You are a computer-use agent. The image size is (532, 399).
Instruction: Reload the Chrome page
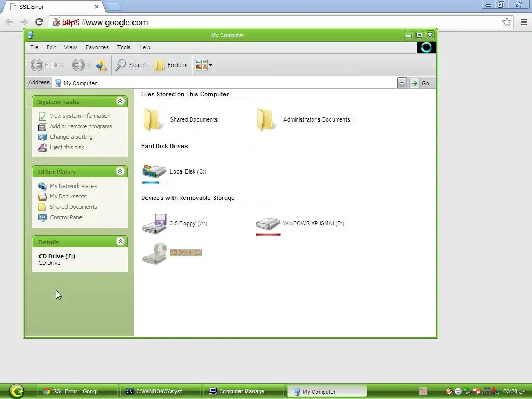point(39,22)
